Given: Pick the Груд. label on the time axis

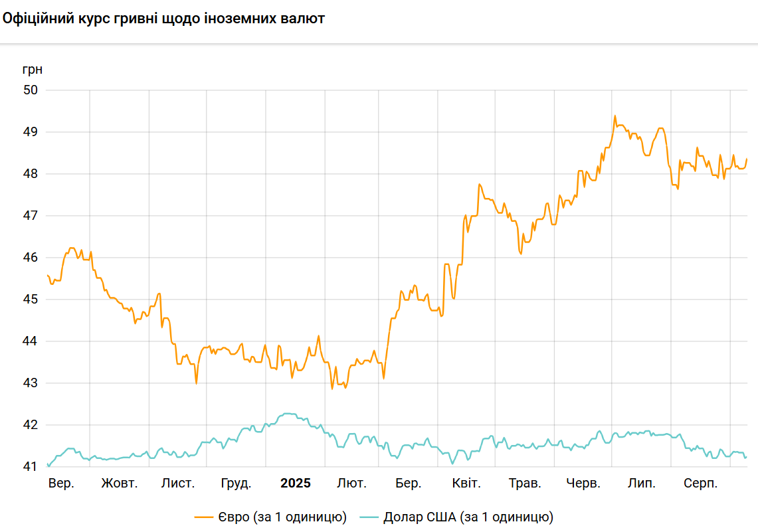Looking at the screenshot, I should pos(236,484).
